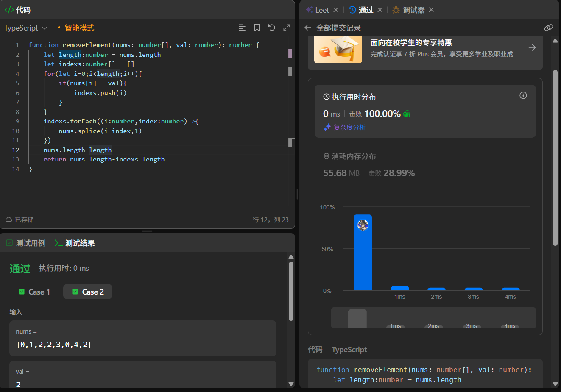
Task: Expand the code editor to fullscreen
Action: 287,28
